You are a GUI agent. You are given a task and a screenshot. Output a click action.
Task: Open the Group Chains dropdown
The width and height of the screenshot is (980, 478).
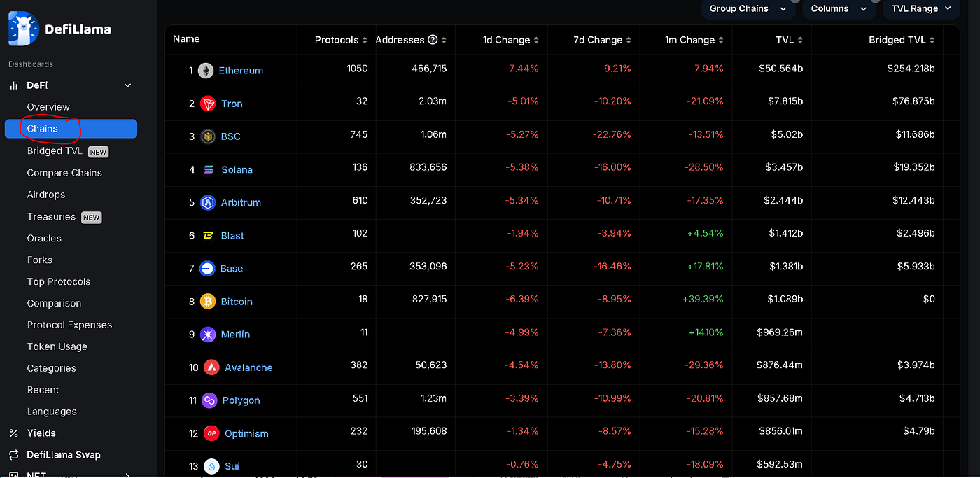[x=748, y=8]
